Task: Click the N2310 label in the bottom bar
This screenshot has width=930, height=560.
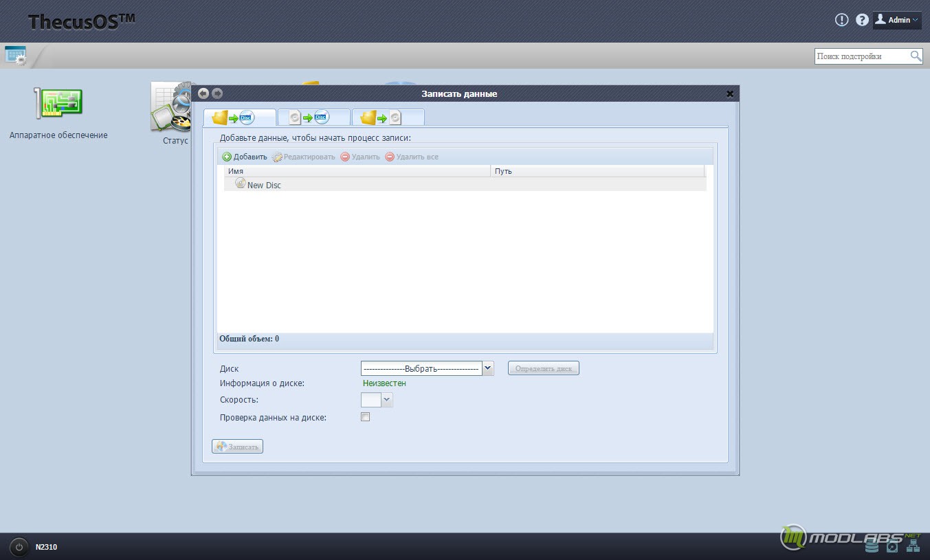Action: pos(47,547)
